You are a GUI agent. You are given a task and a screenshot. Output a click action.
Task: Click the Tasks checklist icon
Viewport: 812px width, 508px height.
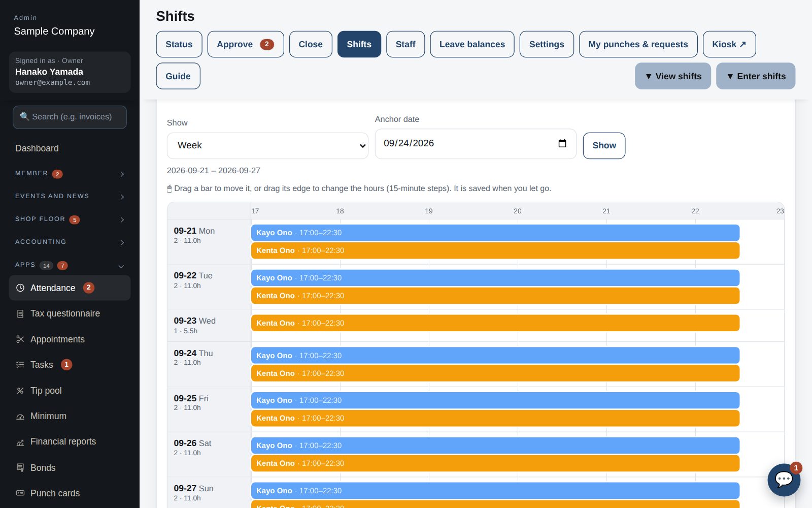(x=20, y=365)
